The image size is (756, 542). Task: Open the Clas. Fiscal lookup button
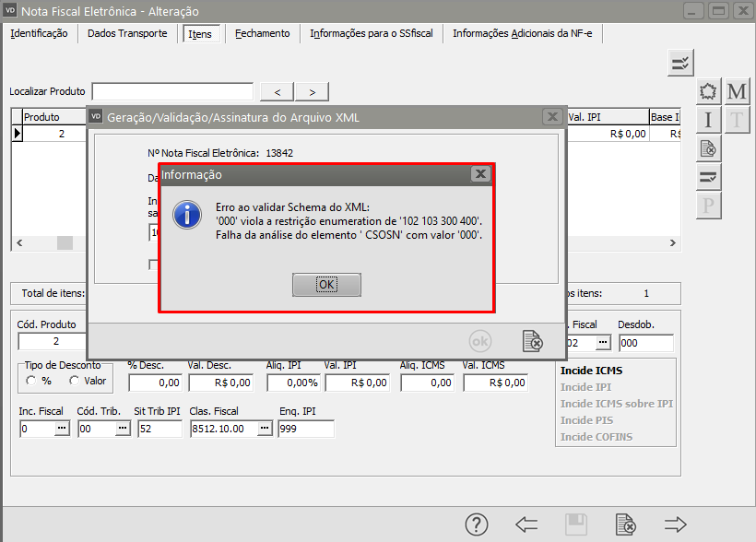click(265, 429)
